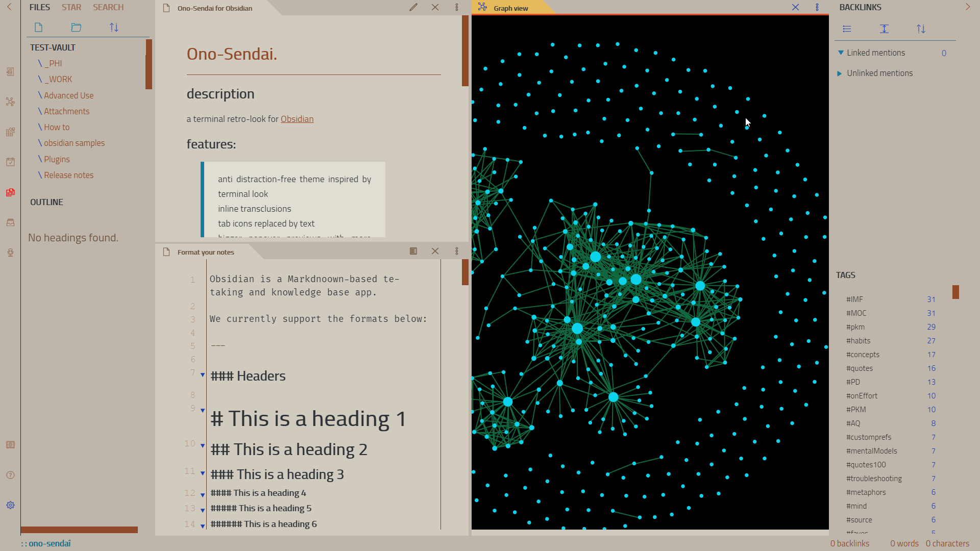
Task: Open help icon in left ribbon
Action: (10, 475)
